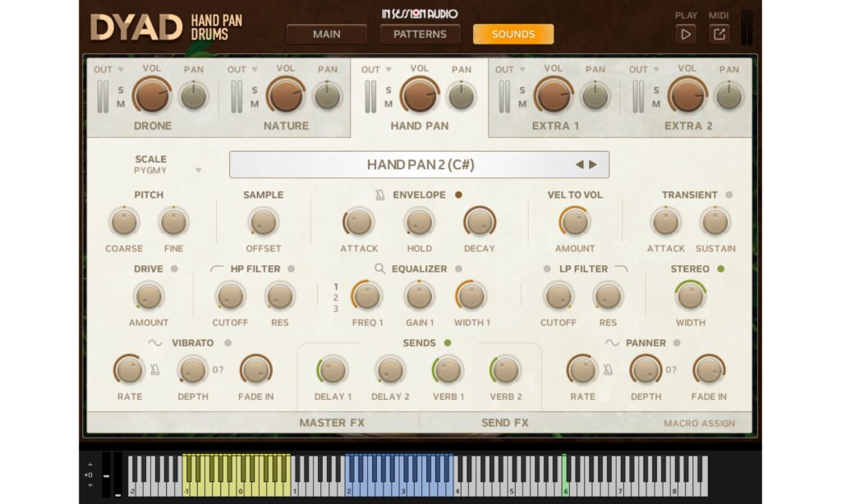841x504 pixels.
Task: Select previous preset with left arrow
Action: point(579,165)
